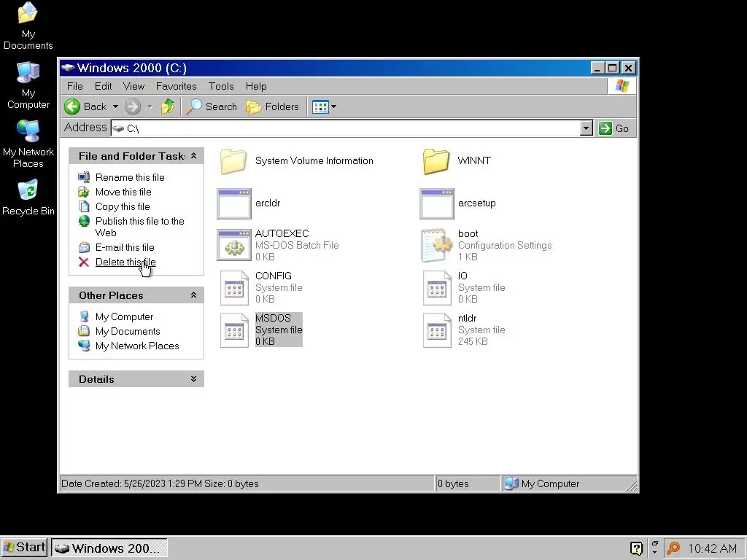Click the 10:42 AM clock
This screenshot has width=747, height=560.
pyautogui.click(x=712, y=548)
